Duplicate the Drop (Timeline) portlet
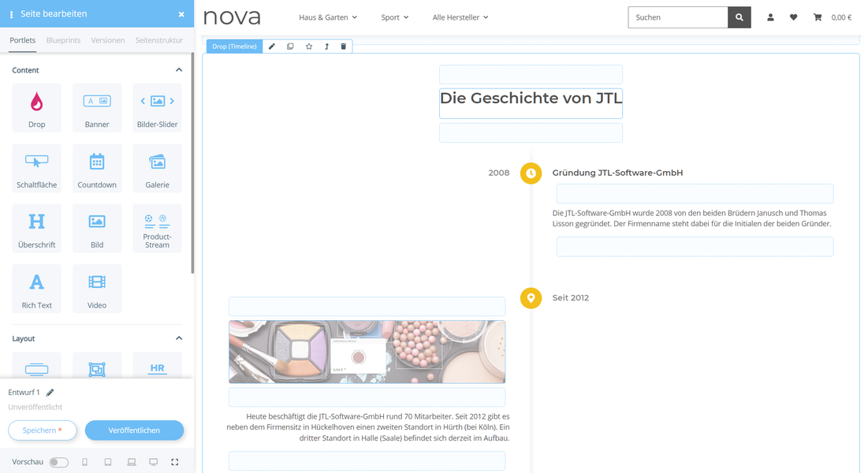Viewport: 868px width, 473px height. pyautogui.click(x=290, y=47)
